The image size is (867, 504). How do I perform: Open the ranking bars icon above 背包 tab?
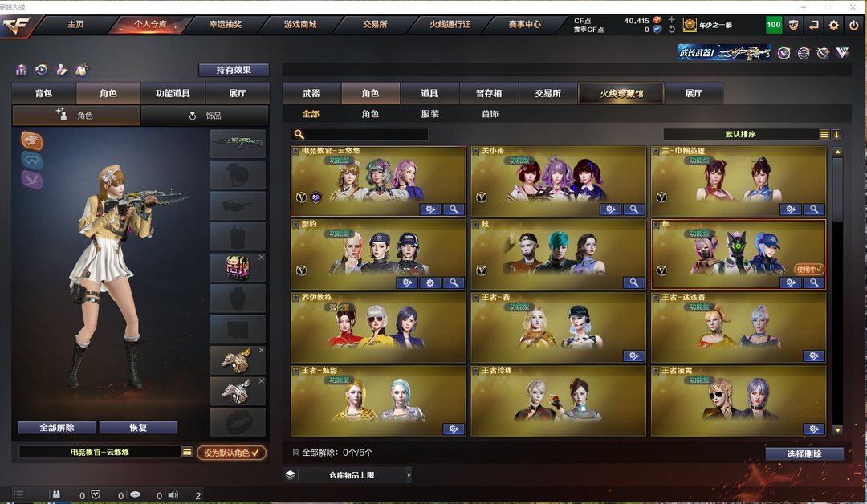22,70
